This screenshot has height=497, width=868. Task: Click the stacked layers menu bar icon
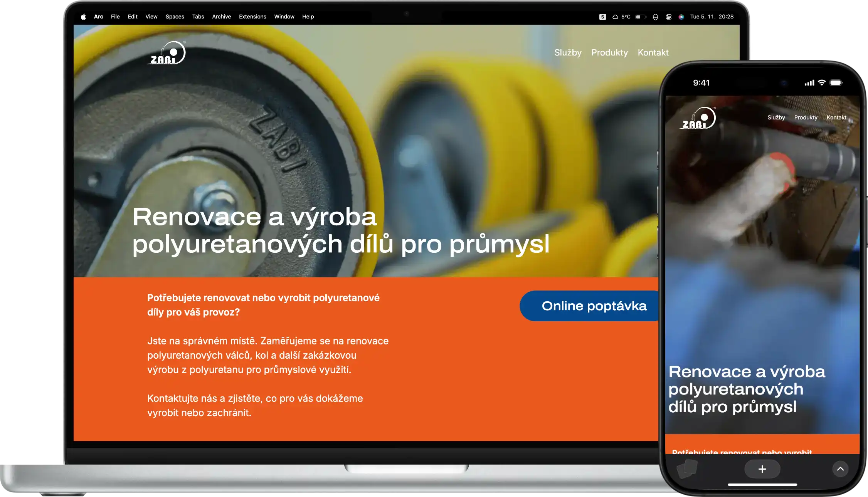(655, 17)
